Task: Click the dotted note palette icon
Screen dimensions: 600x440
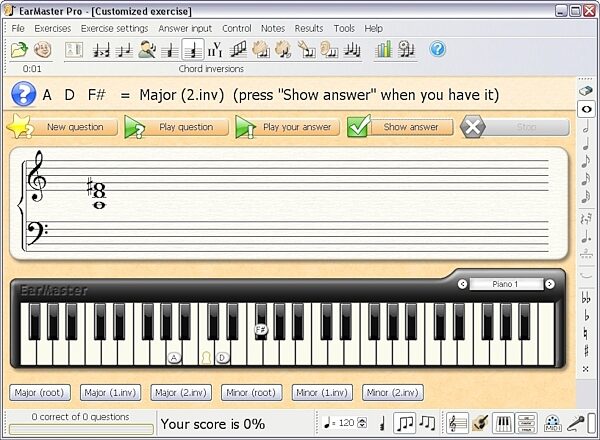Action: 586,236
